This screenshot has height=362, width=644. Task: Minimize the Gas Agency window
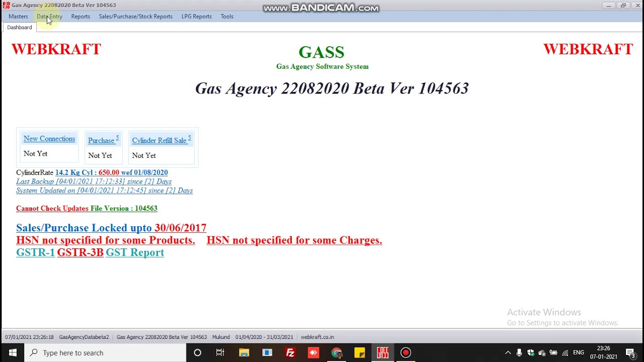(x=608, y=5)
